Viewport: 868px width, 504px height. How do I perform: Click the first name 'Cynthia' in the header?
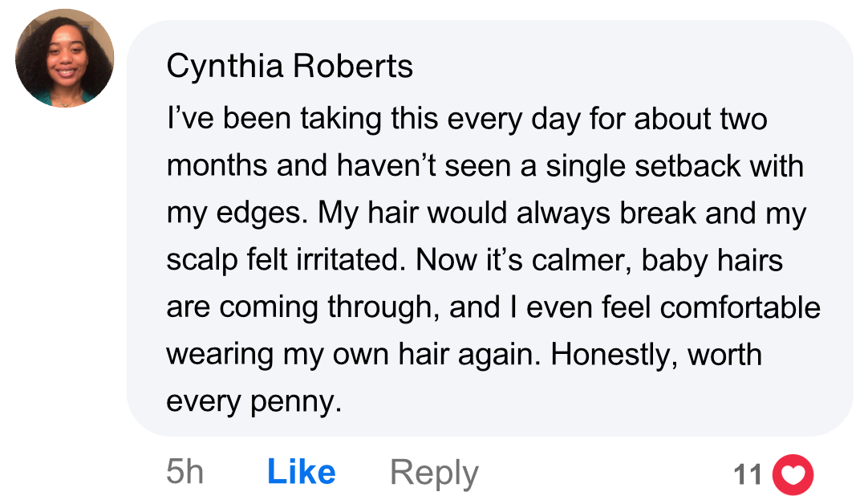pos(224,67)
